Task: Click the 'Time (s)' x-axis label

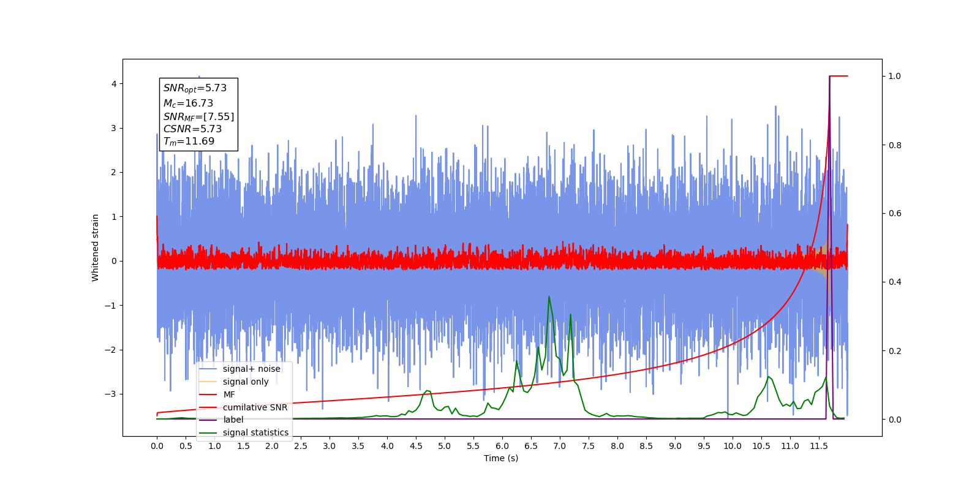Action: [501, 458]
